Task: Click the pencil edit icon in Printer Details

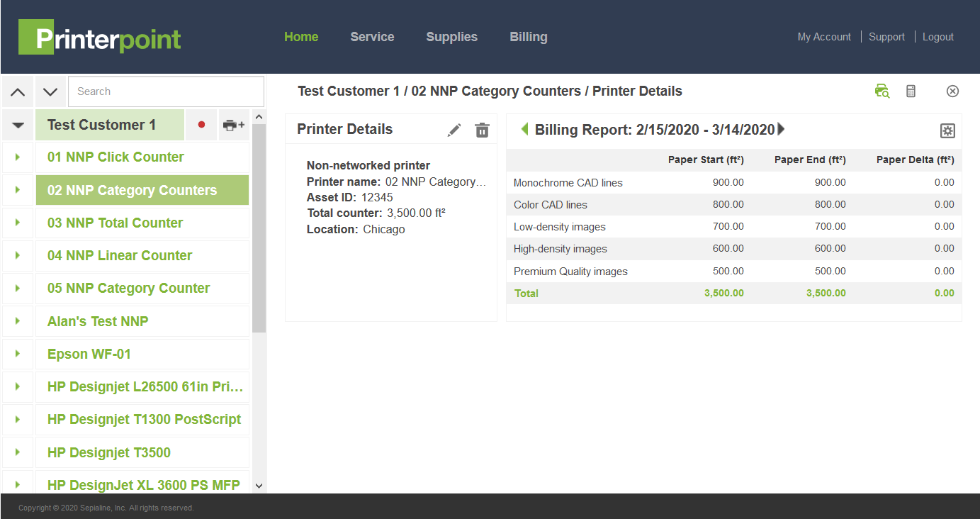Action: [454, 130]
